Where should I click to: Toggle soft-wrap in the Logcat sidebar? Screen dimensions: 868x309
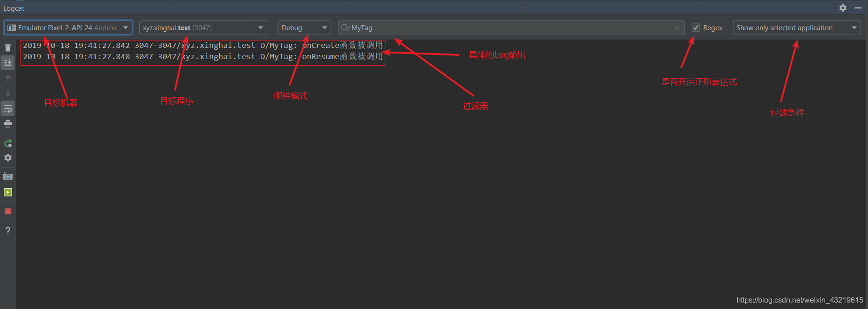8,108
